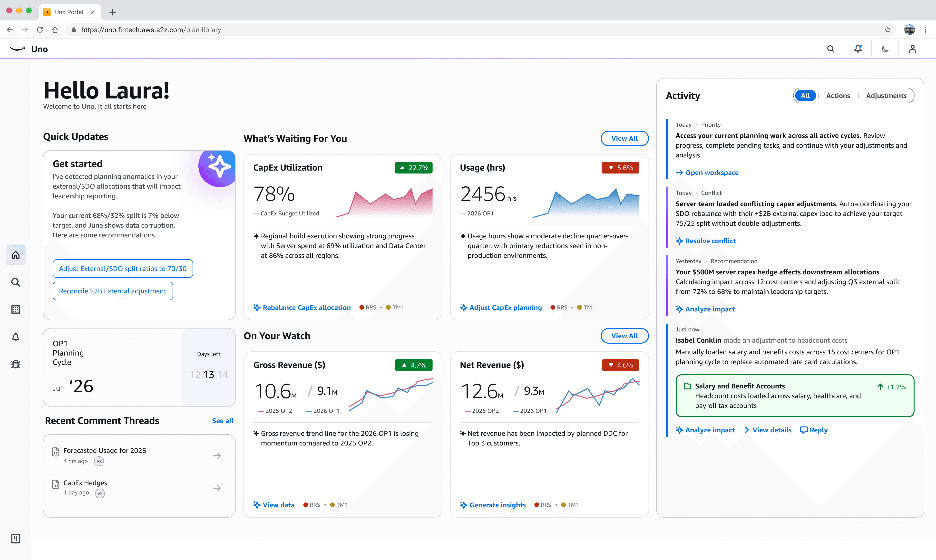Open the bug report icon in the sidebar
The width and height of the screenshot is (936, 560).
(x=15, y=364)
